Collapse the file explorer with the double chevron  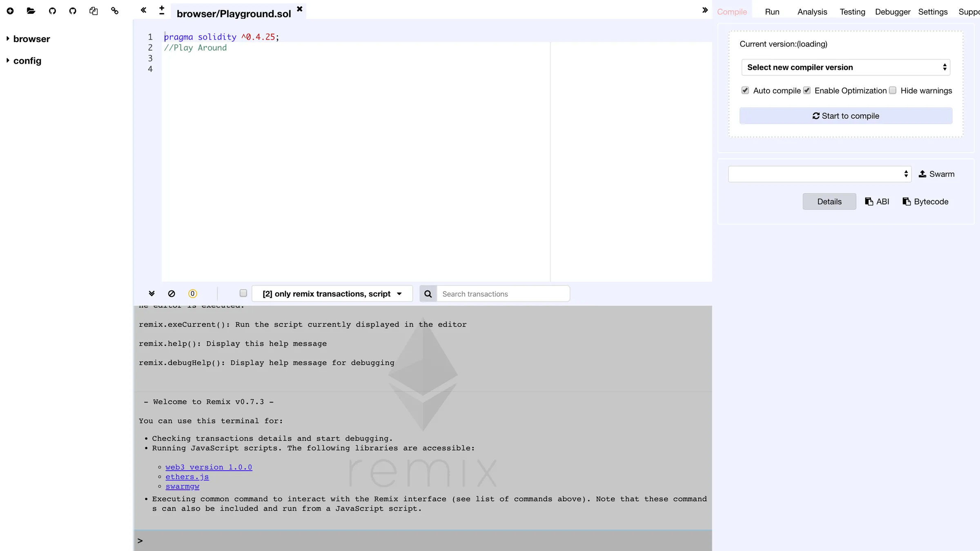pos(143,10)
